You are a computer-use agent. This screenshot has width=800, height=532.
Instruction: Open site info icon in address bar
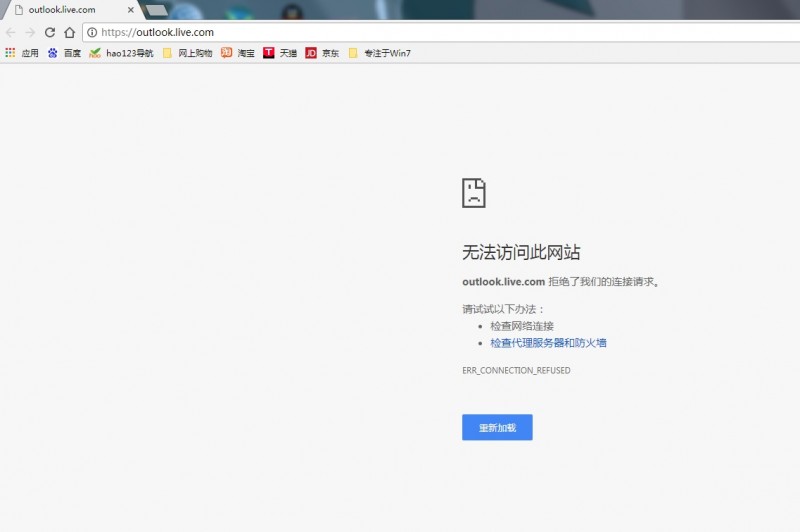92,32
